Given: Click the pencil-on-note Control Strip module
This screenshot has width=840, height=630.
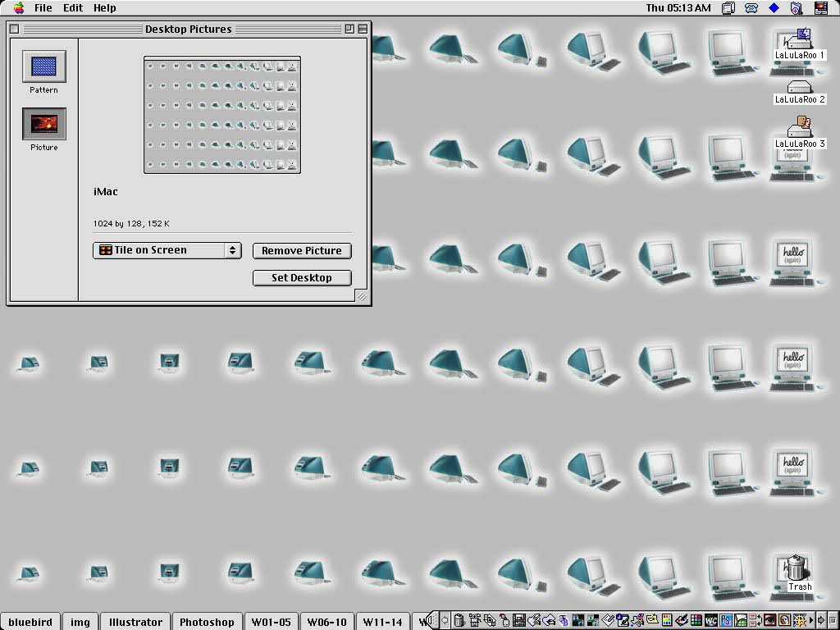Looking at the screenshot, I should click(x=622, y=620).
